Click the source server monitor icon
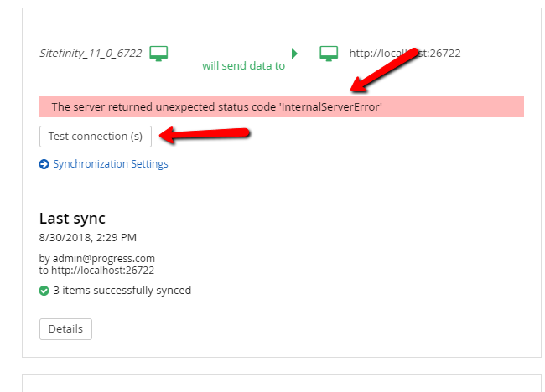The width and height of the screenshot is (545, 392). 158,54
